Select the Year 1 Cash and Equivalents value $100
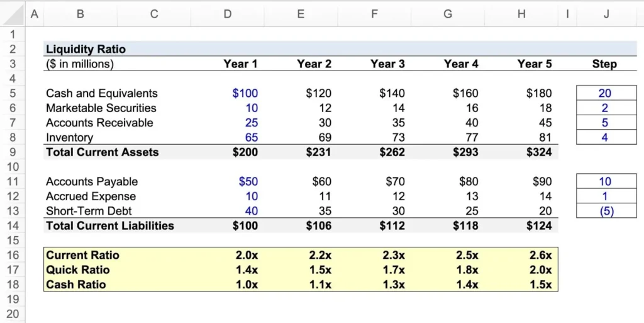The width and height of the screenshot is (644, 323). (245, 93)
